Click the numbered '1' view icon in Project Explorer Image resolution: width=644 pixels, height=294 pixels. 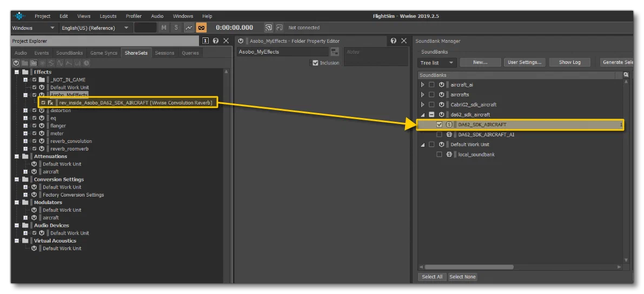coord(205,41)
